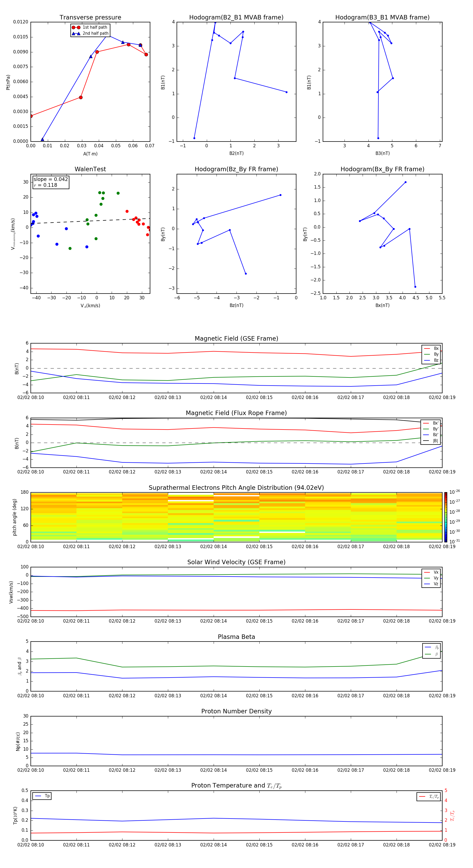Select the 'slope = 0.042' annotation
Image resolution: width=473 pixels, height=868 pixels.
(x=50, y=179)
